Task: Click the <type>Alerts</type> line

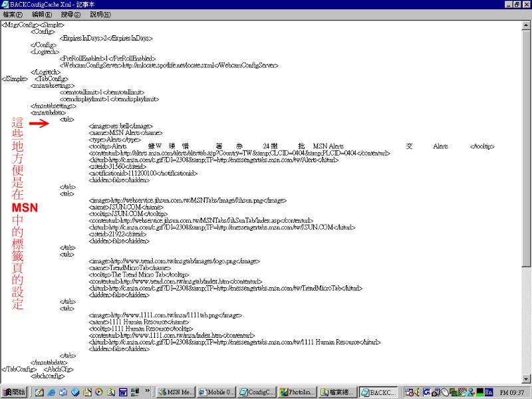Action: [x=114, y=140]
